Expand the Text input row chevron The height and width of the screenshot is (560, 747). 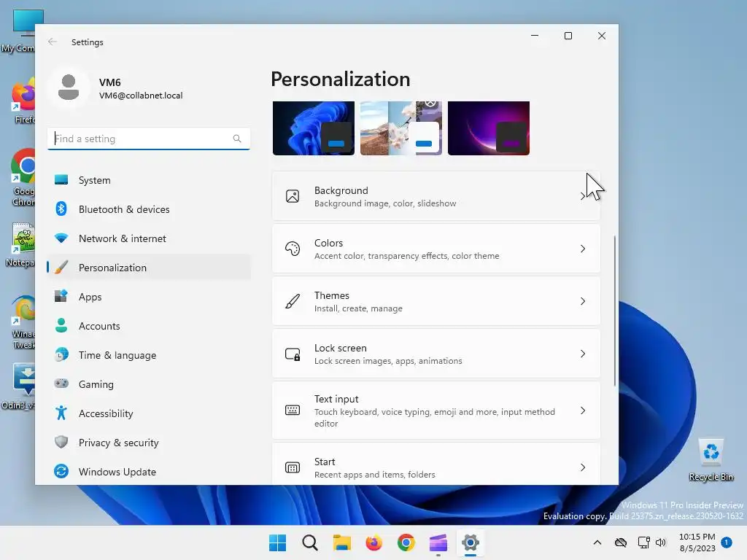tap(583, 411)
